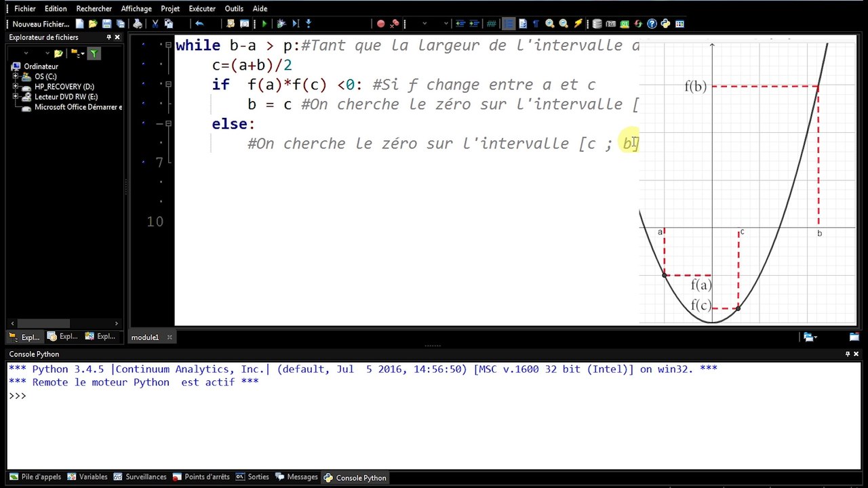Save the current file
The image size is (868, 488).
pyautogui.click(x=107, y=24)
